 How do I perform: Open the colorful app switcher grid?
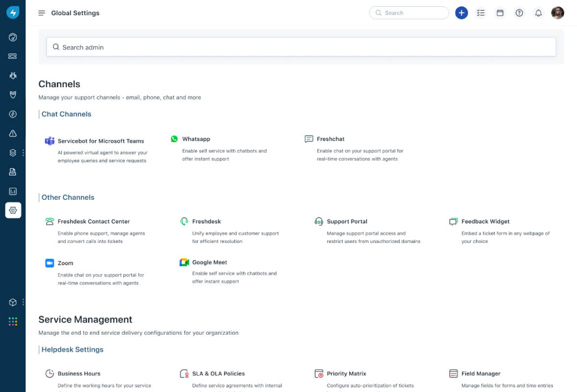point(13,322)
